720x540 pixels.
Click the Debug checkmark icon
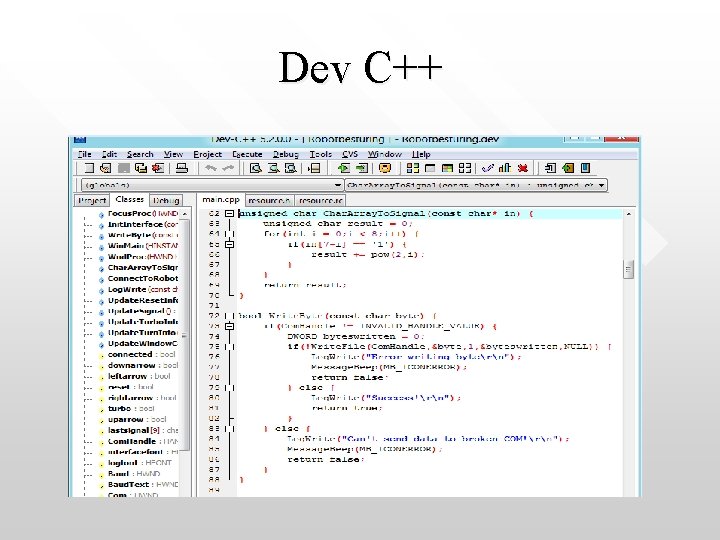(x=488, y=168)
